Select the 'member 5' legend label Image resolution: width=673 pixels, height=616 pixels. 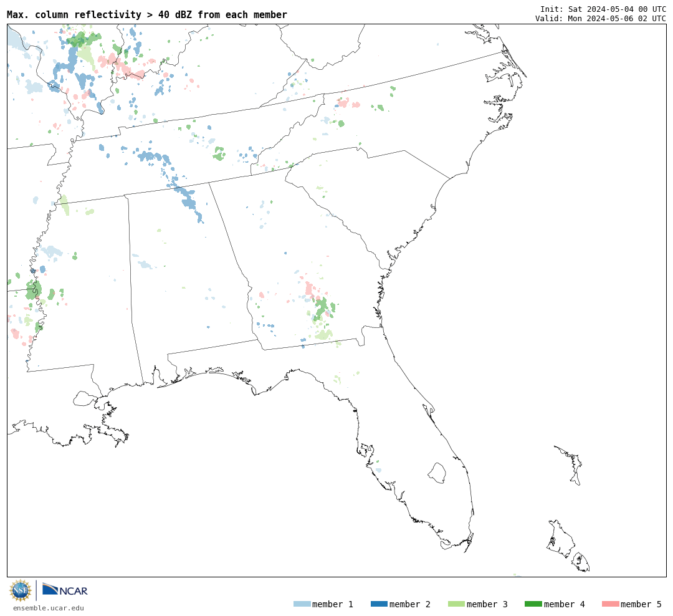point(641,604)
